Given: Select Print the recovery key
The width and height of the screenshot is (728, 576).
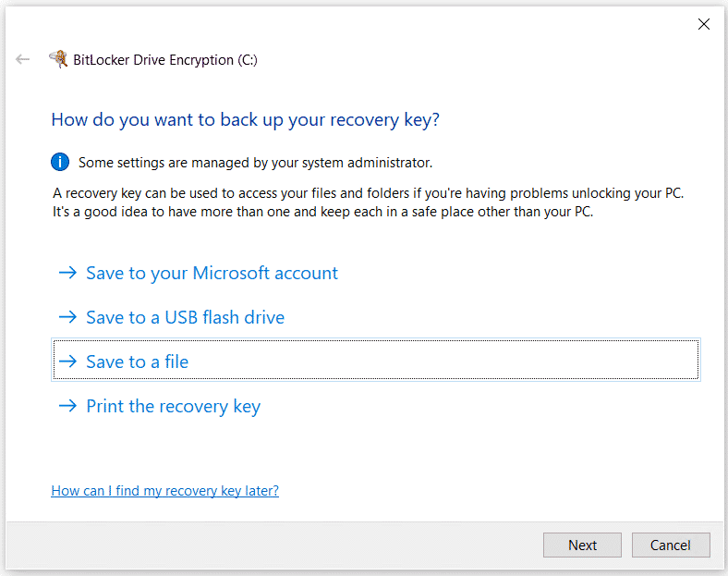Looking at the screenshot, I should 173,407.
